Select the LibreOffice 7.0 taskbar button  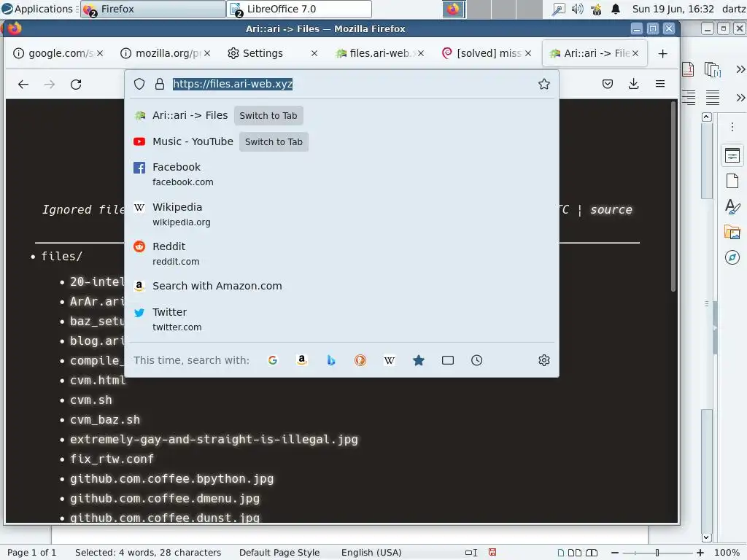(x=300, y=9)
